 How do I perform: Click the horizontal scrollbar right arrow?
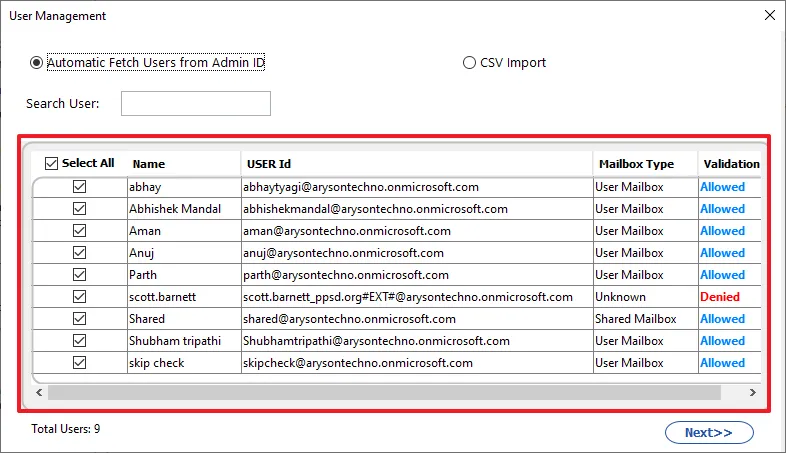coord(752,392)
